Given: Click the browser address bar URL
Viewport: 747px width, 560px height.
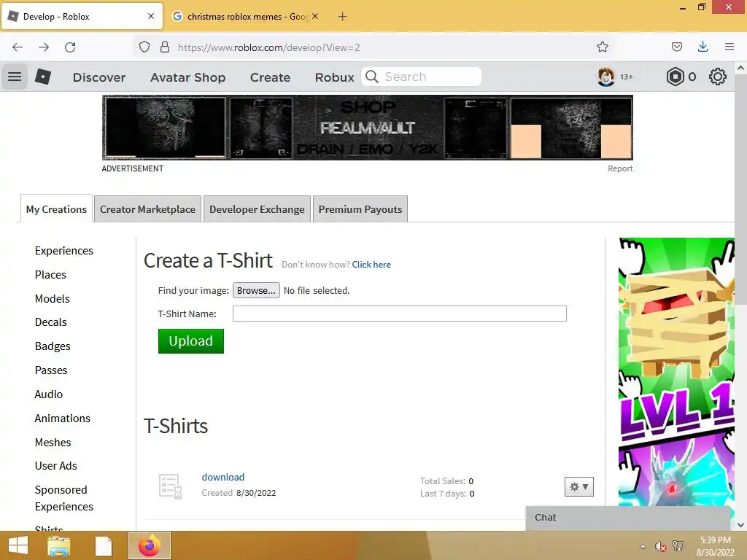Looking at the screenshot, I should coord(269,47).
